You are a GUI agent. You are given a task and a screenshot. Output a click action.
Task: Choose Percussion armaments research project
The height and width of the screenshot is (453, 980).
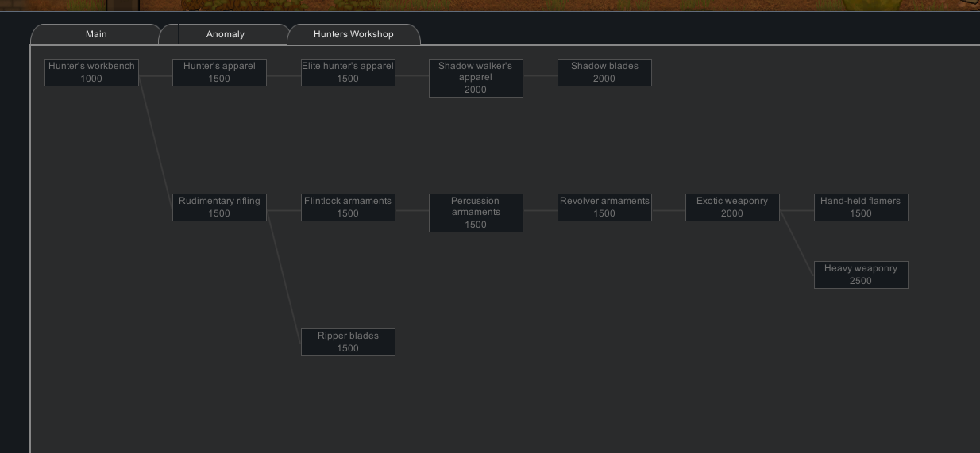coord(476,213)
